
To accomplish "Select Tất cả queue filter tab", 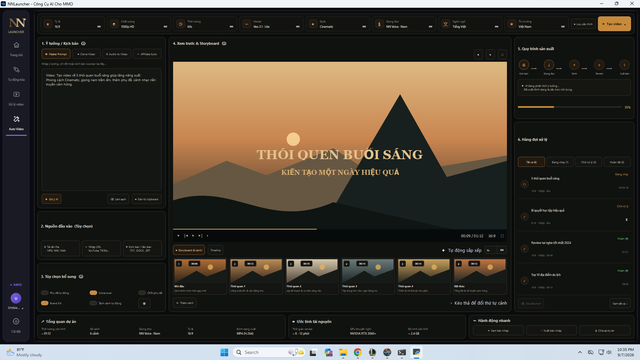I will tap(531, 162).
